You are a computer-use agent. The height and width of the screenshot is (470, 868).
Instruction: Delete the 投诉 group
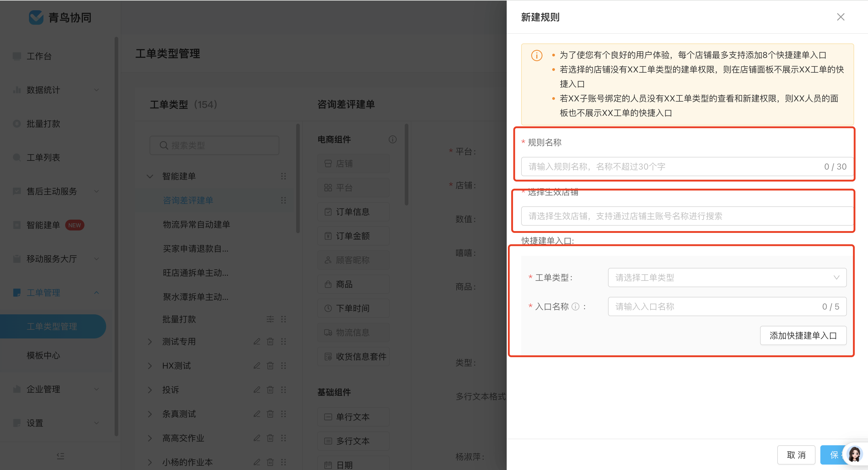270,390
